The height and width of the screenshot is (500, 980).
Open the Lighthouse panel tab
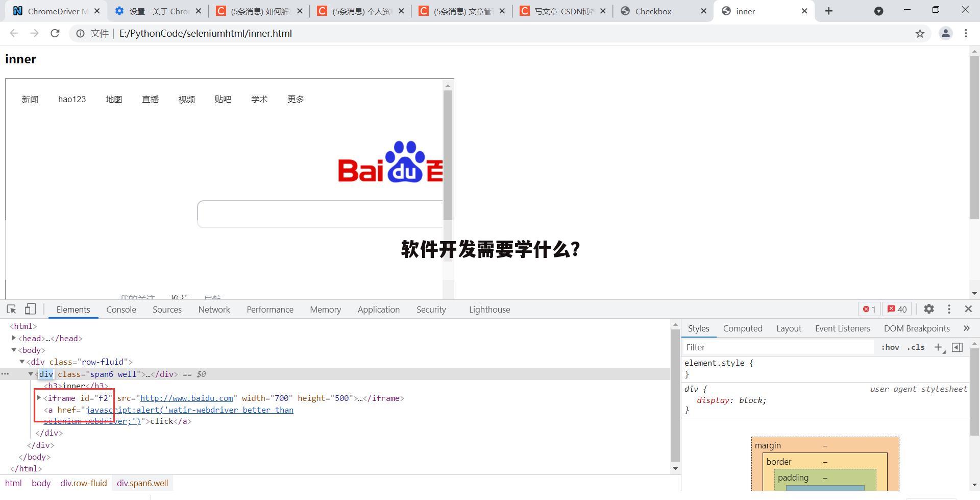coord(489,309)
